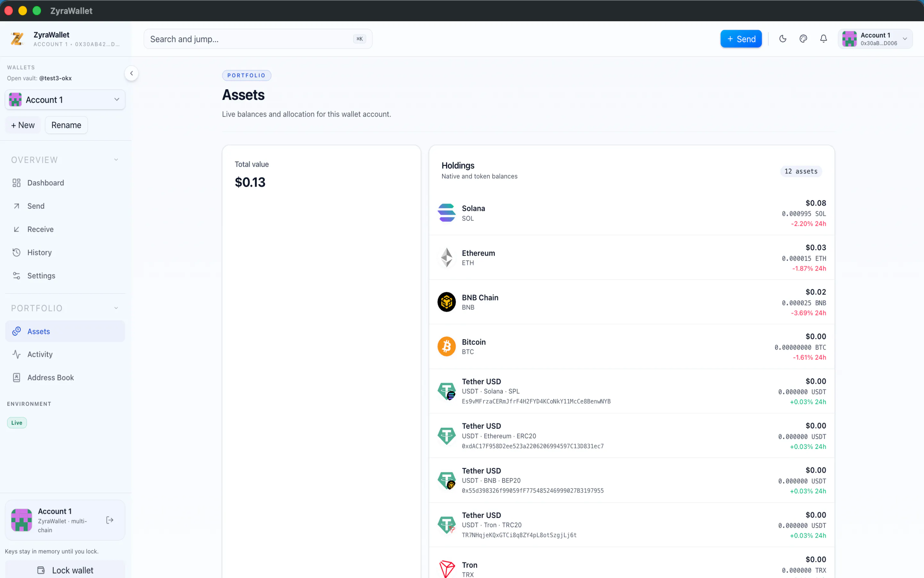
Task: Click the ERC20 USDT contract address 0xdAC17F…
Action: tap(533, 446)
